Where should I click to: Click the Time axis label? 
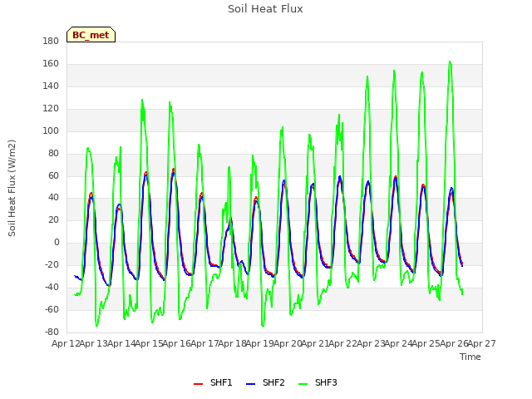click(x=470, y=357)
